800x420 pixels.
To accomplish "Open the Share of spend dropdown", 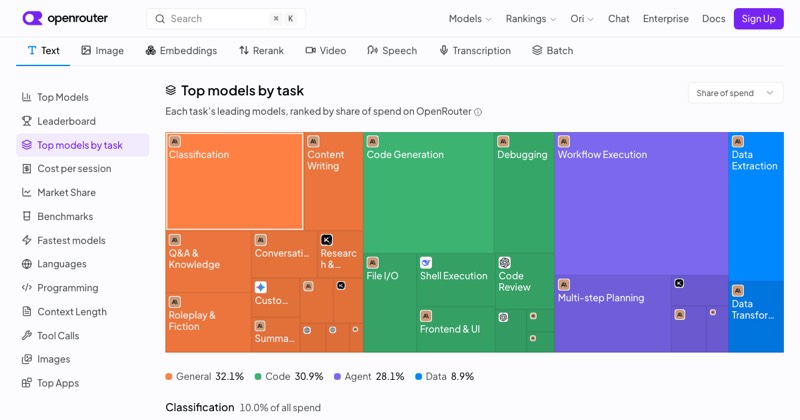I will (x=735, y=93).
